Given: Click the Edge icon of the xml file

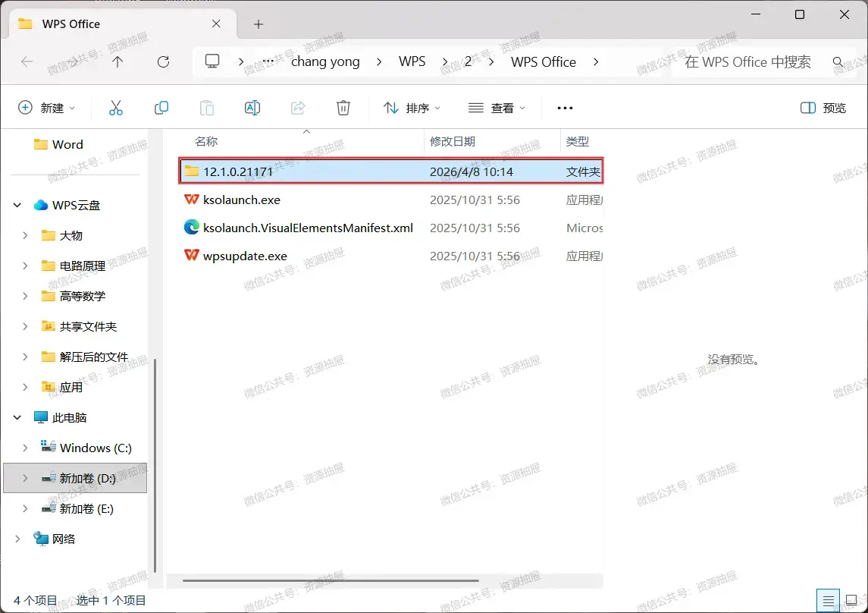Looking at the screenshot, I should point(192,227).
